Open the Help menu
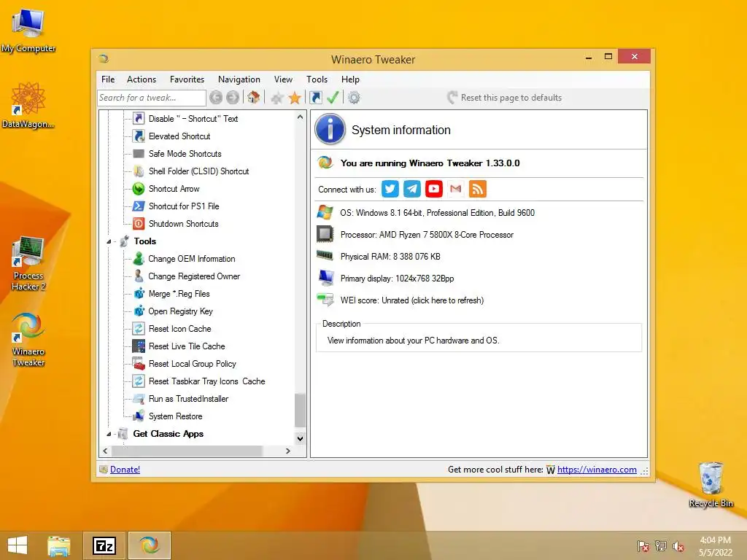The image size is (747, 560). click(x=350, y=79)
